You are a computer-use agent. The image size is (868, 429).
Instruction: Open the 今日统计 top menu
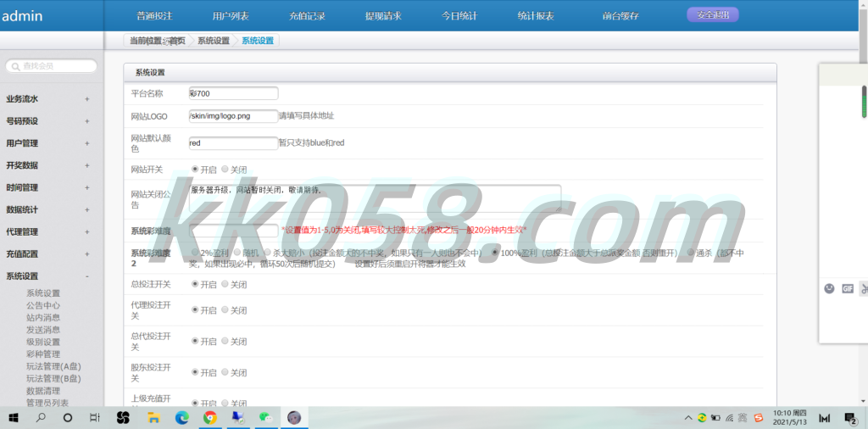point(459,15)
